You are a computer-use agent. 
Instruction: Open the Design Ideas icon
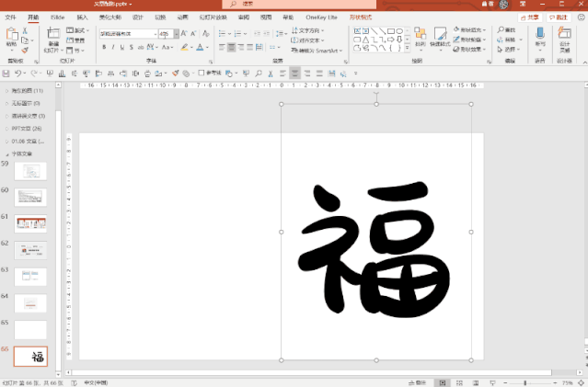point(564,33)
